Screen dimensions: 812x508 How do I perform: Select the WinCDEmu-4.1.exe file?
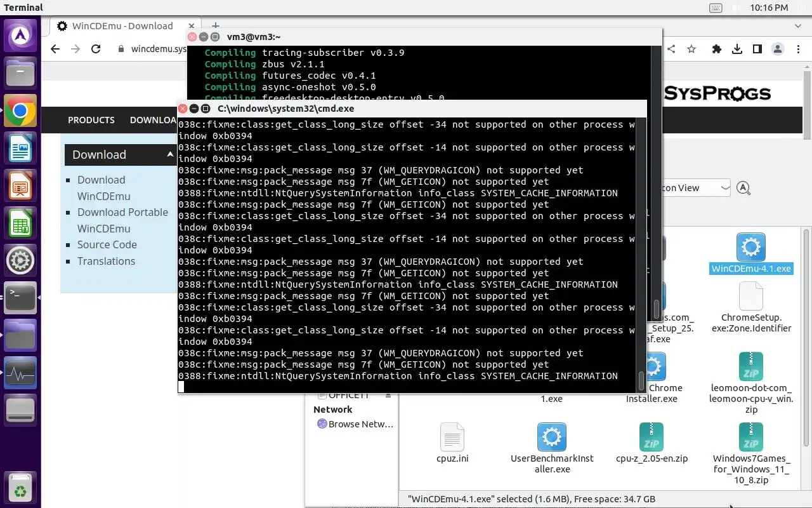click(751, 253)
